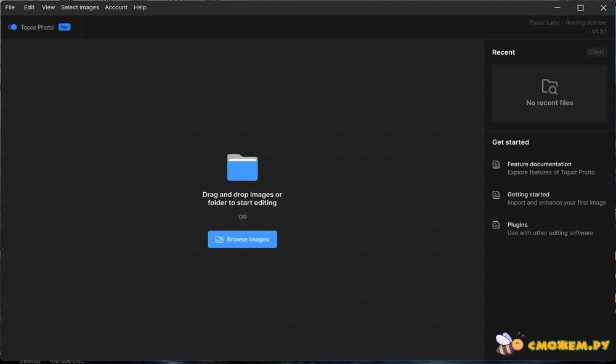Open the File menu
This screenshot has width=616, height=364.
point(10,7)
